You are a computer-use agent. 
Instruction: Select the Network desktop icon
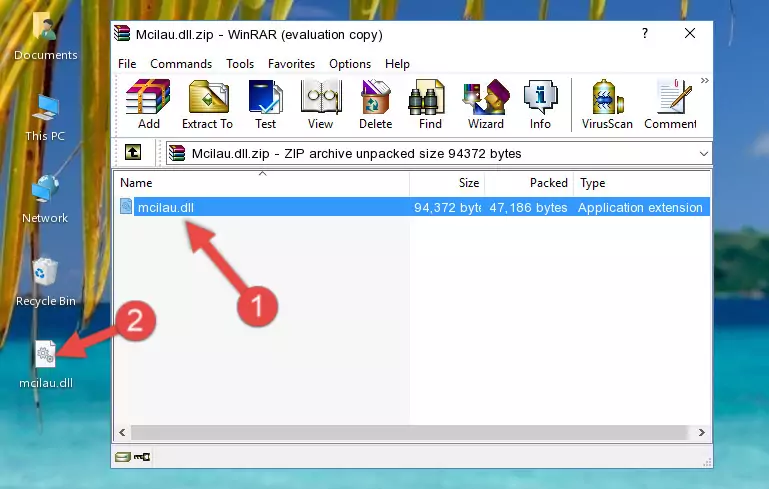tap(45, 200)
